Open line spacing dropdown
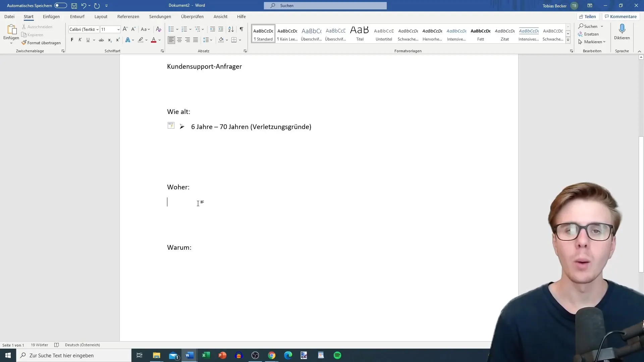The height and width of the screenshot is (362, 644). (x=208, y=40)
